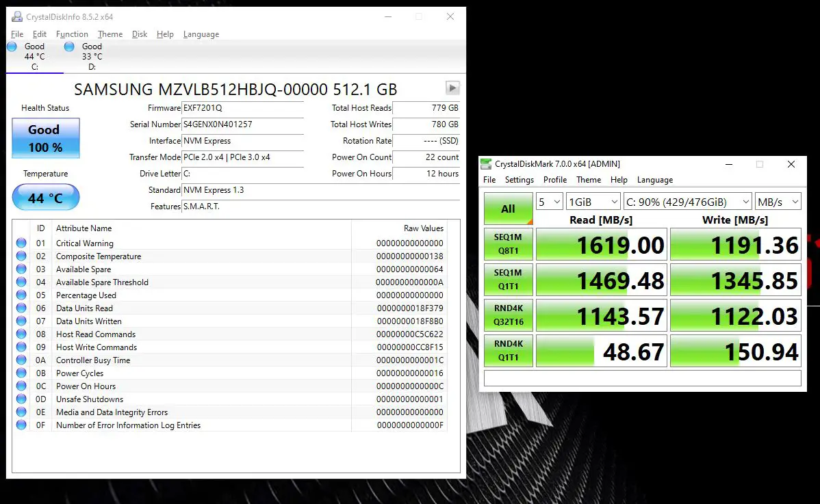Open the File menu in CrystalDiskMark
Image resolution: width=820 pixels, height=504 pixels.
pos(489,180)
